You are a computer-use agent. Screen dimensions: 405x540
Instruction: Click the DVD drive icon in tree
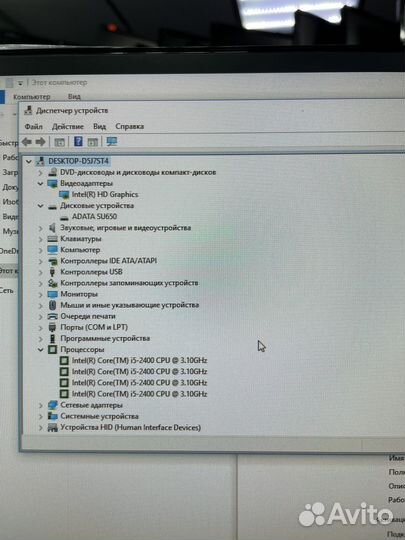[52, 172]
